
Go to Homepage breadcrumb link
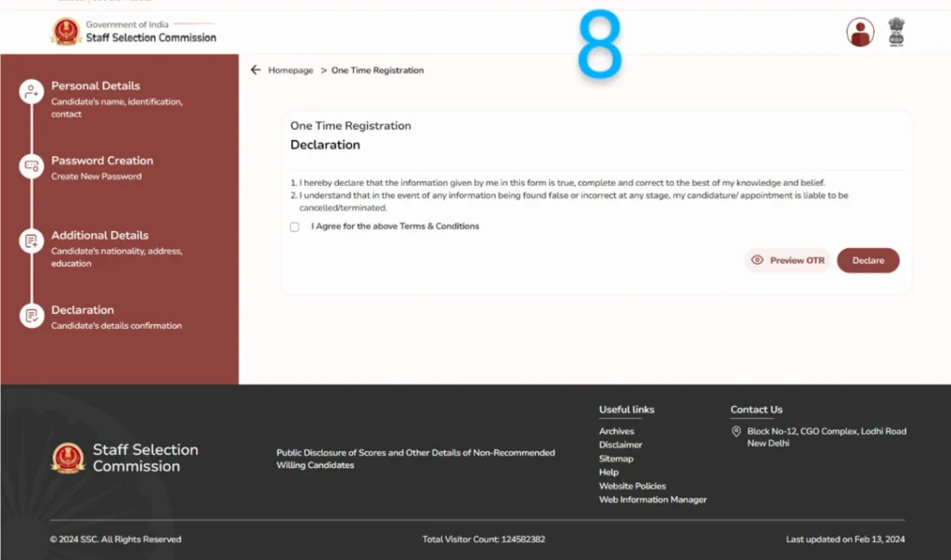(291, 71)
